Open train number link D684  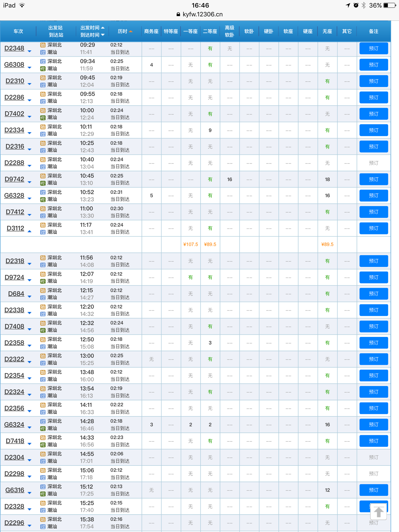coord(16,294)
